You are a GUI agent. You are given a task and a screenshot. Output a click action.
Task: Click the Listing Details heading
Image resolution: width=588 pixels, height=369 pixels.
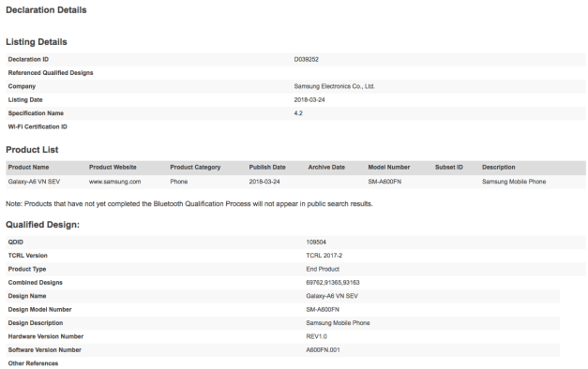coord(37,42)
